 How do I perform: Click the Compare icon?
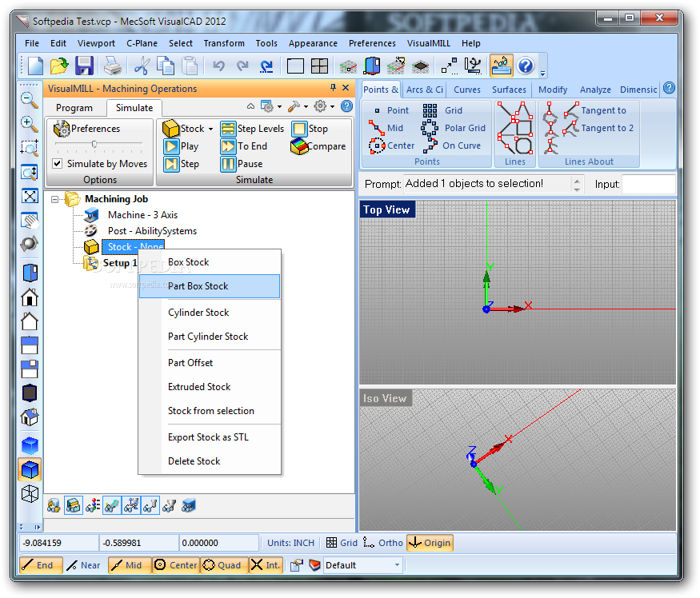click(299, 146)
